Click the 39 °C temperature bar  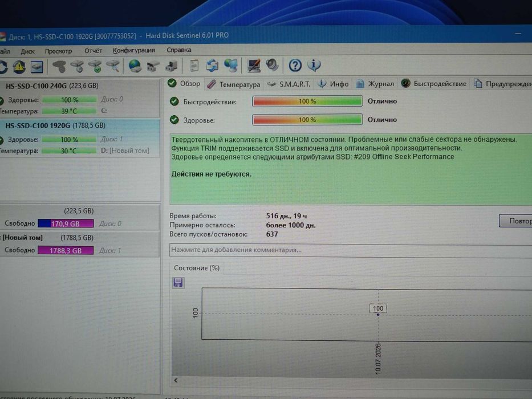point(69,111)
